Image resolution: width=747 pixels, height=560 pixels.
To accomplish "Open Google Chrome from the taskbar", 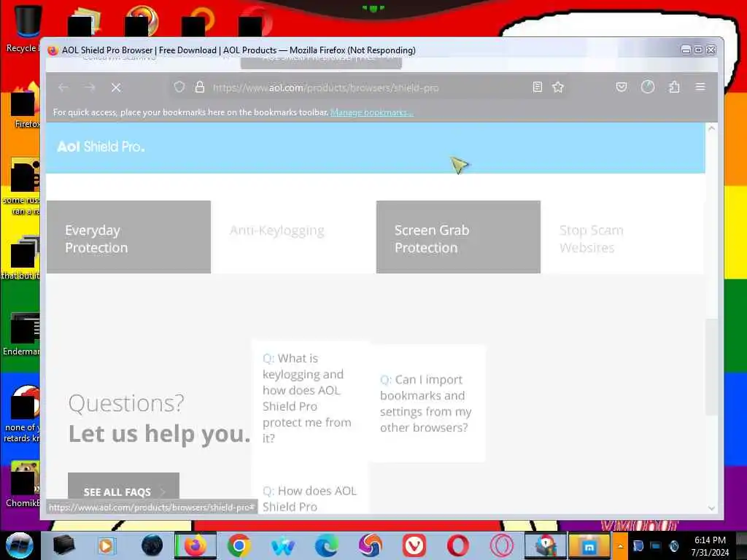I will 239,545.
